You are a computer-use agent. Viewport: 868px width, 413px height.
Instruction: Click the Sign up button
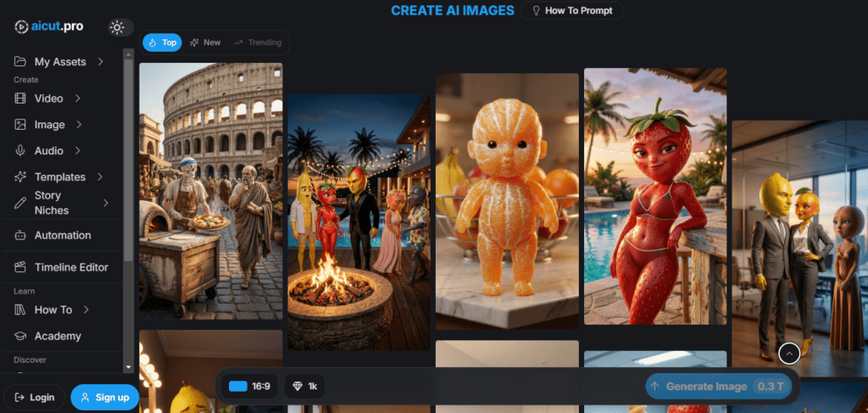pyautogui.click(x=104, y=397)
